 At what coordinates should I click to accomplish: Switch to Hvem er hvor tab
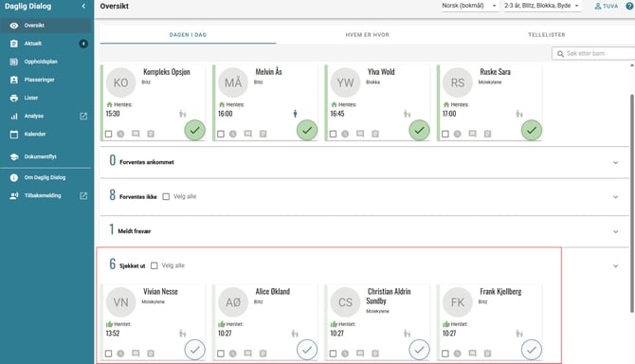click(368, 35)
